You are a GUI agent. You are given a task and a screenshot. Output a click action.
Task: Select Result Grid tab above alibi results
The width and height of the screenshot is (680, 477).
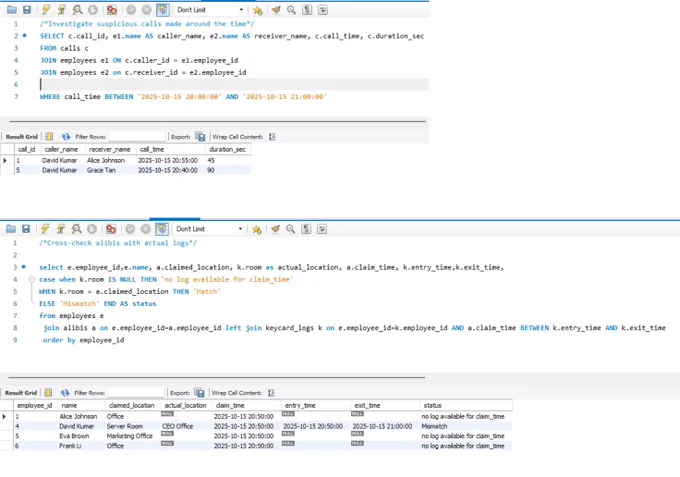[x=21, y=393]
